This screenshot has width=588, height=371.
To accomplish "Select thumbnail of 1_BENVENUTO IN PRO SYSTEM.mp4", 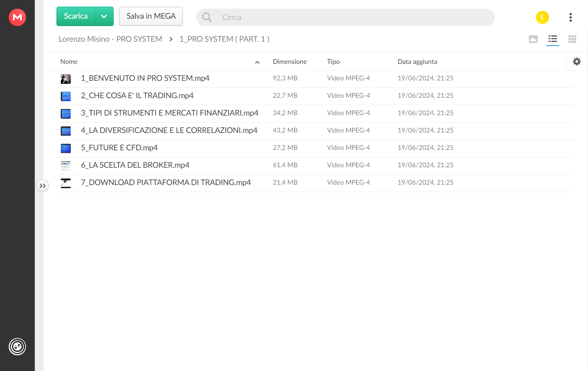I will pos(66,79).
